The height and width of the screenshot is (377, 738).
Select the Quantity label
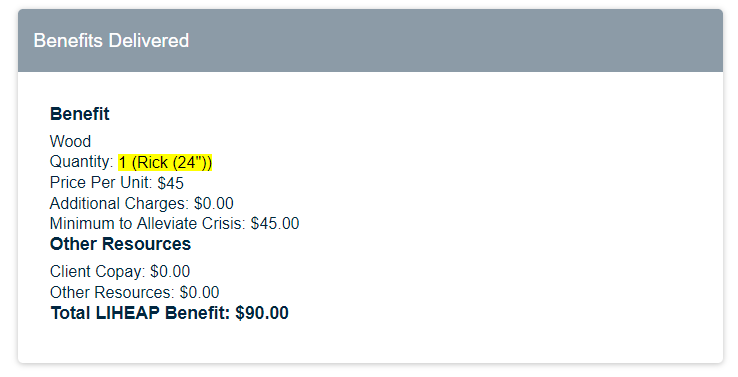[81, 162]
